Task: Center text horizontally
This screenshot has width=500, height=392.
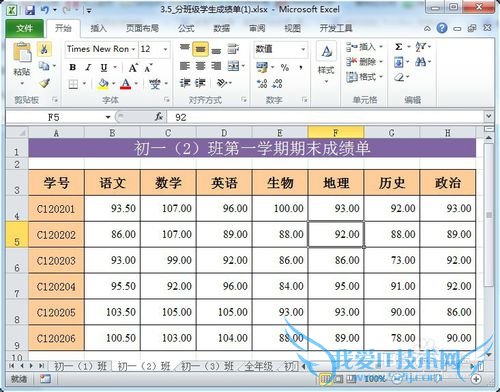Action: [x=200, y=66]
